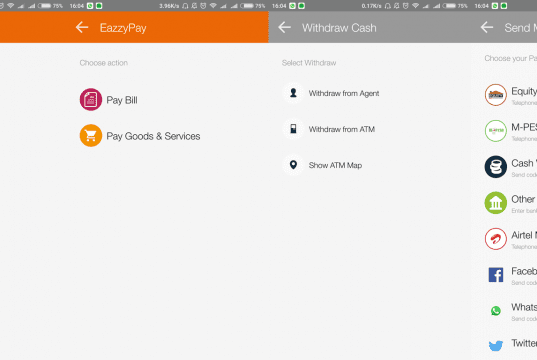Go back from the EazzyPay screen
The image size is (537, 360).
pyautogui.click(x=82, y=27)
